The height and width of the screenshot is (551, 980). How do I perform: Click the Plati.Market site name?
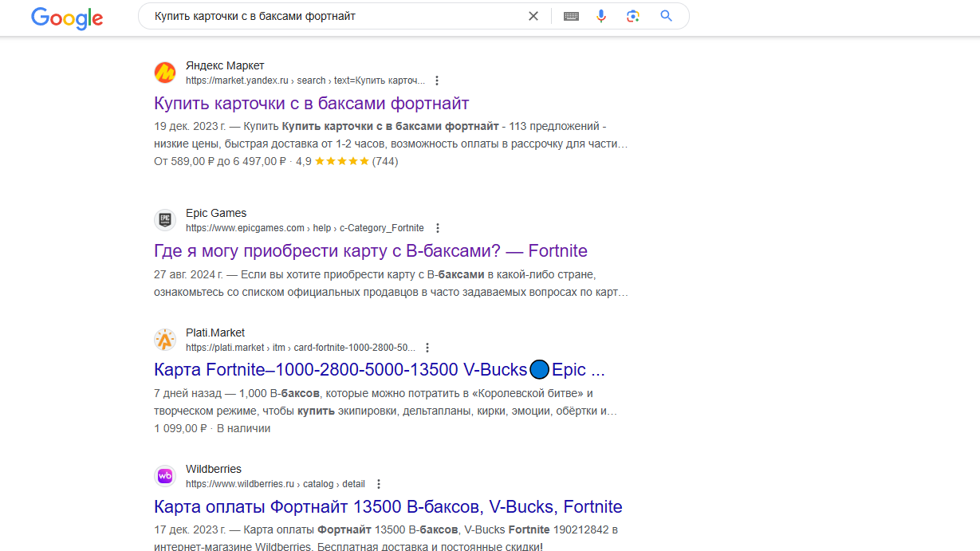pyautogui.click(x=215, y=333)
